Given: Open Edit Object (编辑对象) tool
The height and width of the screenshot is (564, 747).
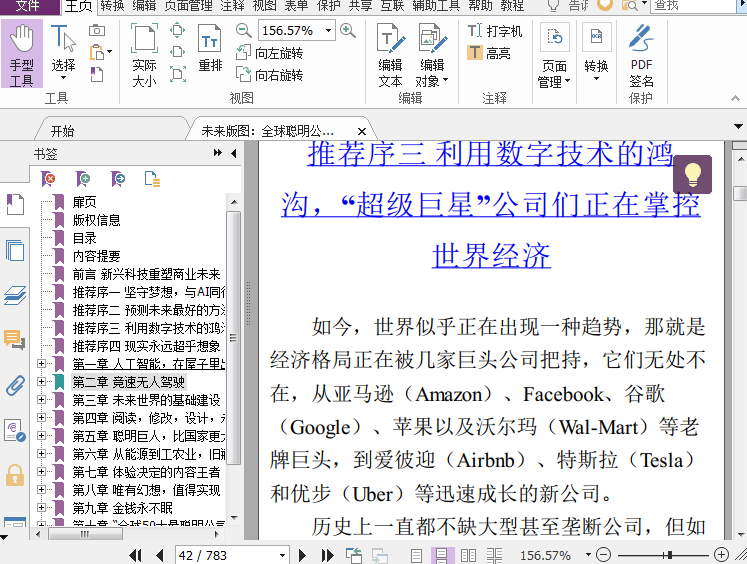Looking at the screenshot, I should coord(433,55).
